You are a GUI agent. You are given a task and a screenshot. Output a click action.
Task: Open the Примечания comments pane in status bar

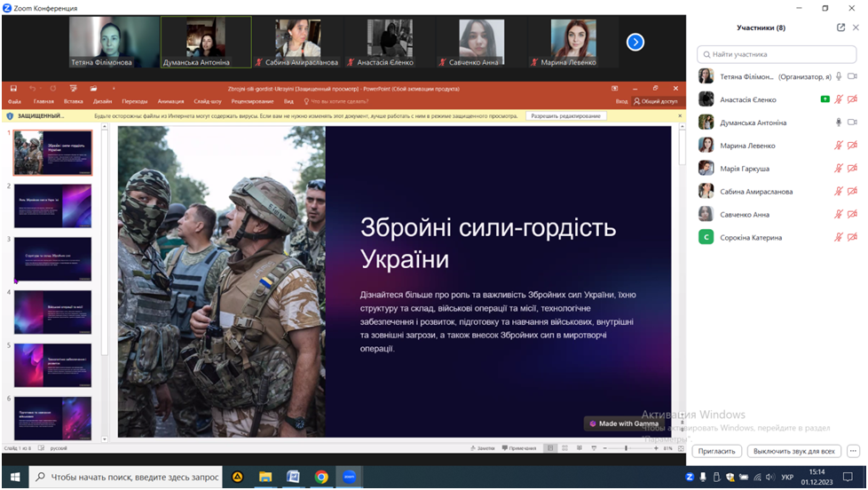point(518,448)
